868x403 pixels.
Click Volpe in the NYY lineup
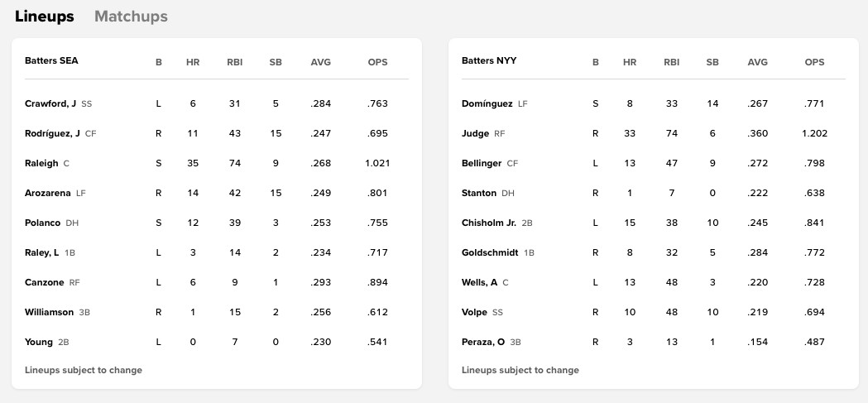coord(474,312)
